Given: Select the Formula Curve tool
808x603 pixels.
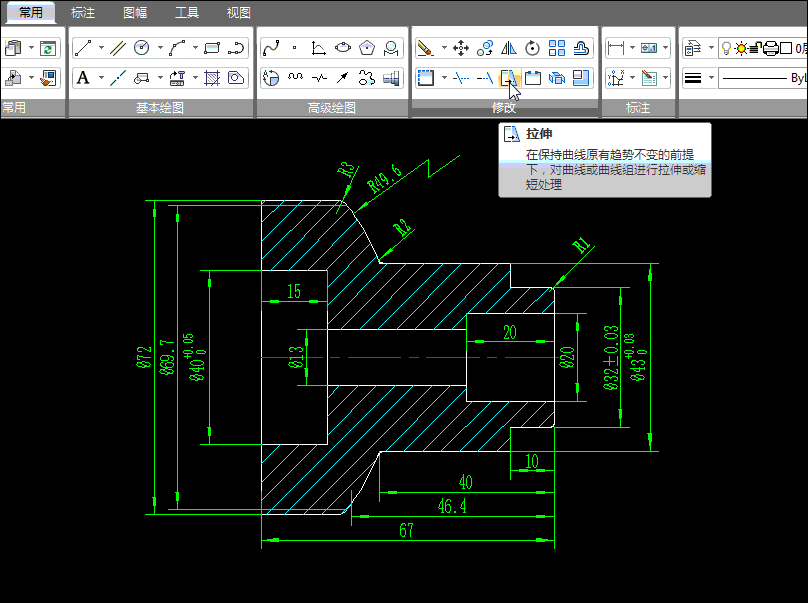Looking at the screenshot, I should (x=318, y=48).
